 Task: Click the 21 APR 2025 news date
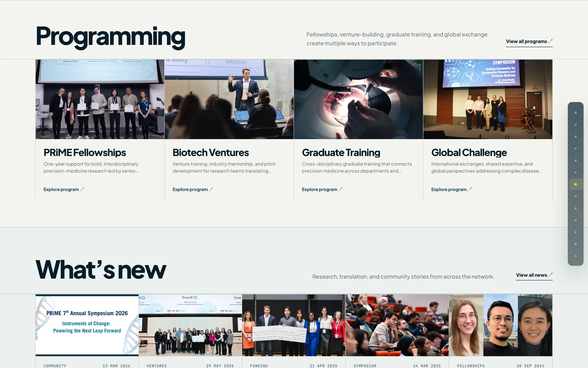click(323, 366)
